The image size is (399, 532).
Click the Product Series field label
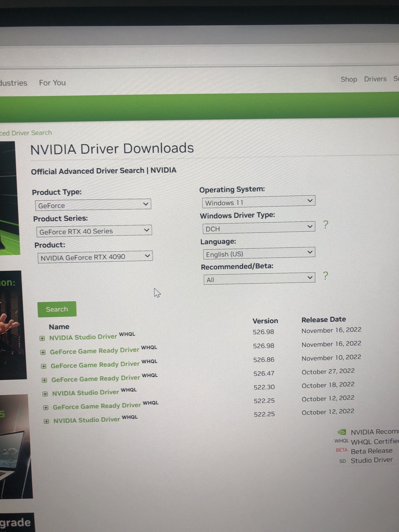click(x=61, y=219)
